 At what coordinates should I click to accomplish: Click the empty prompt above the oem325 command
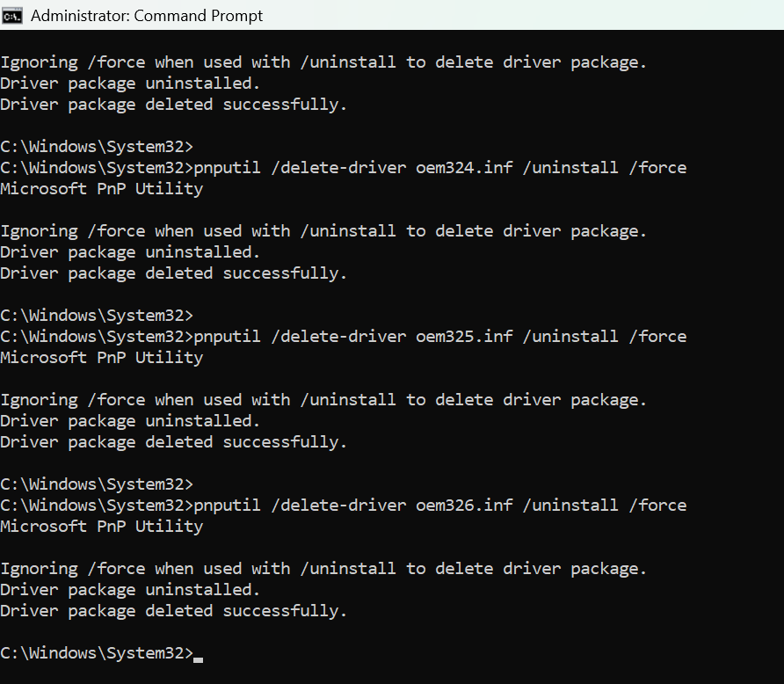97,316
